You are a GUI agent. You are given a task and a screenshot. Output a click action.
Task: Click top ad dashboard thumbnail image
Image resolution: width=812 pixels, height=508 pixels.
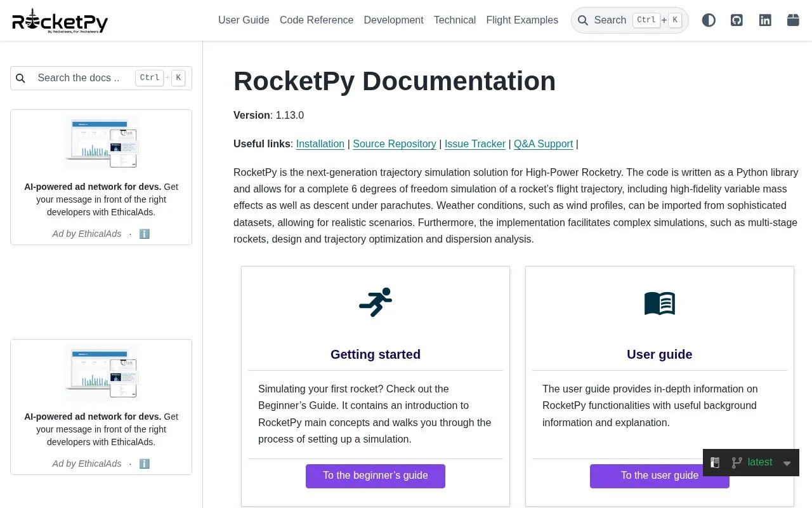point(101,144)
